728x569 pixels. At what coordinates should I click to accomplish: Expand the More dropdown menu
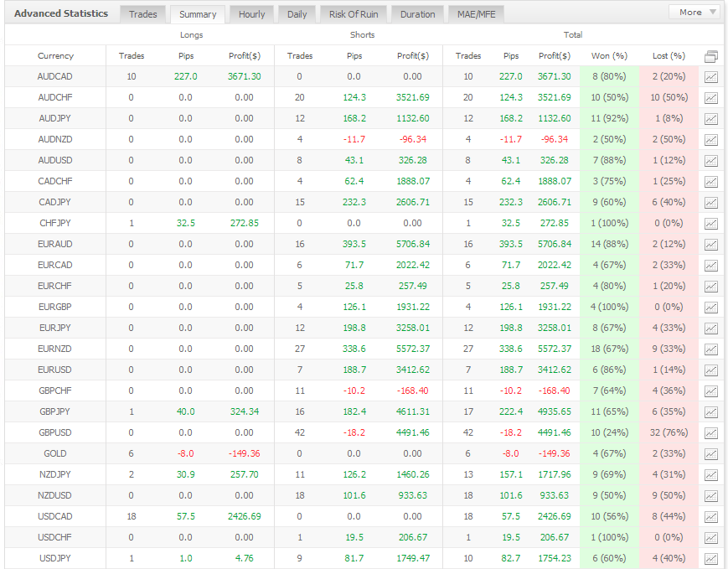(696, 12)
